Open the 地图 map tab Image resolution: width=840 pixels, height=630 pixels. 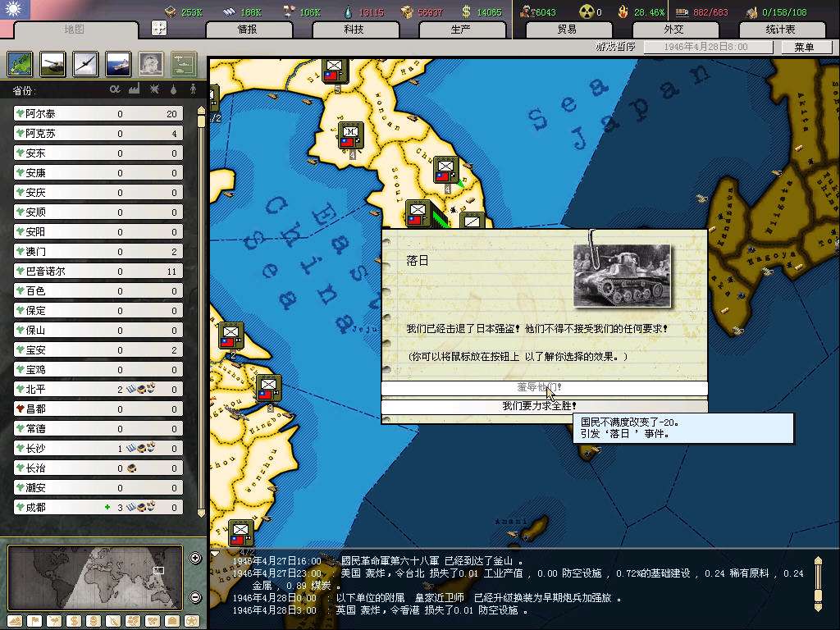pos(75,30)
